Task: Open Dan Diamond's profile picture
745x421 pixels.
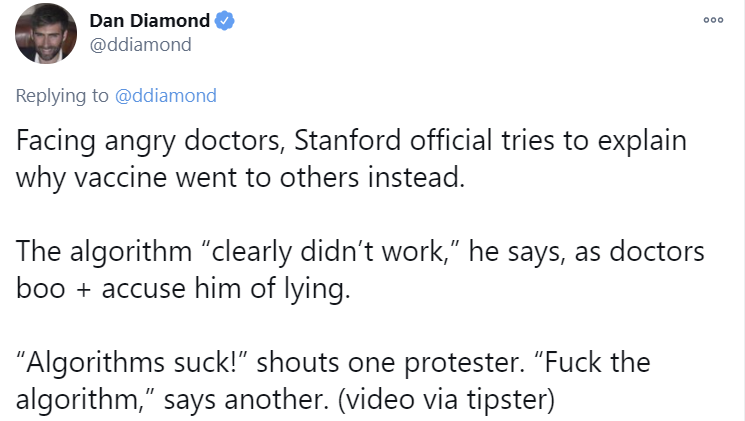Action: [x=46, y=33]
